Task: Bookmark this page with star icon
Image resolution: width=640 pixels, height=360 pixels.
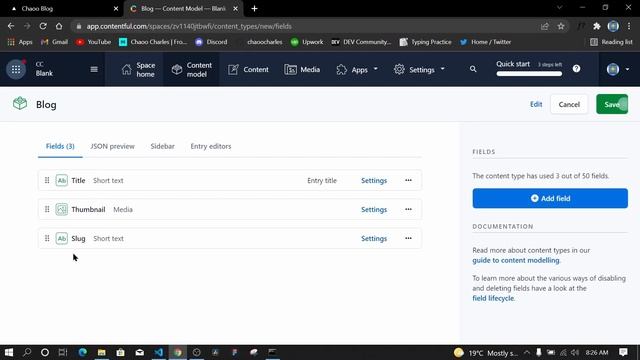Action: pos(561,26)
